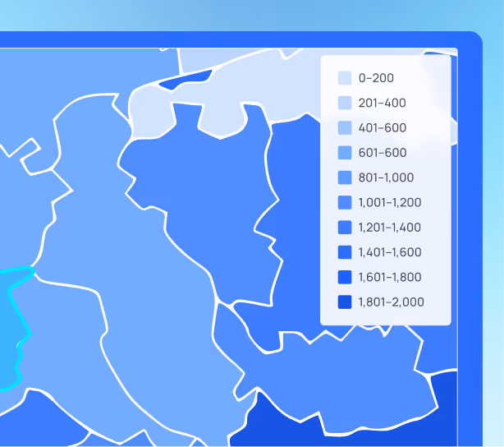The width and height of the screenshot is (504, 447).
Task: Click the 1,001–1,200 legend color swatch
Action: tap(345, 202)
